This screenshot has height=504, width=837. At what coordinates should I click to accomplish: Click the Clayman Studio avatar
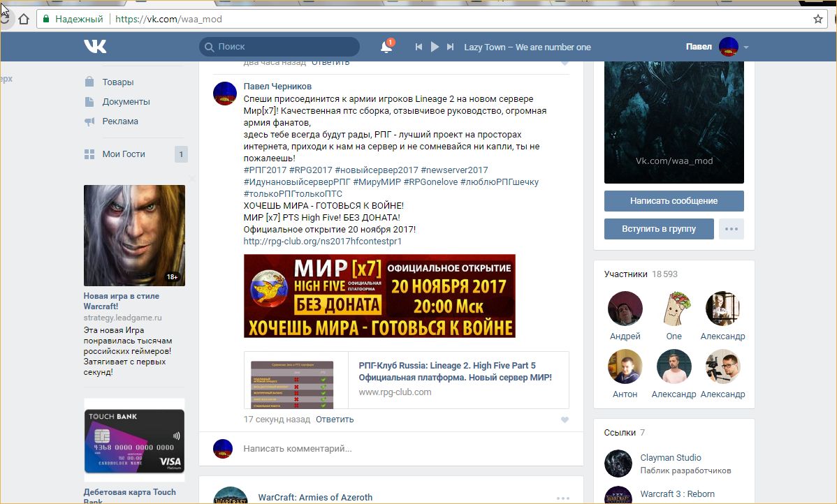click(x=618, y=464)
